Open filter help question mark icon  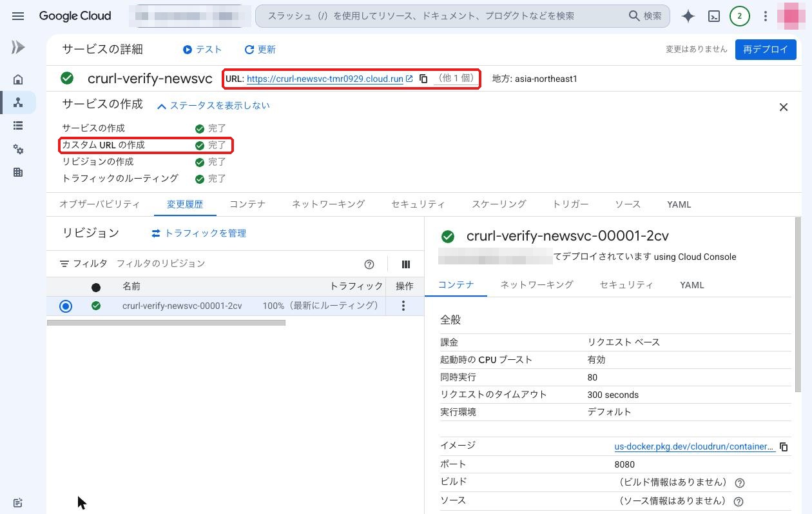click(369, 264)
